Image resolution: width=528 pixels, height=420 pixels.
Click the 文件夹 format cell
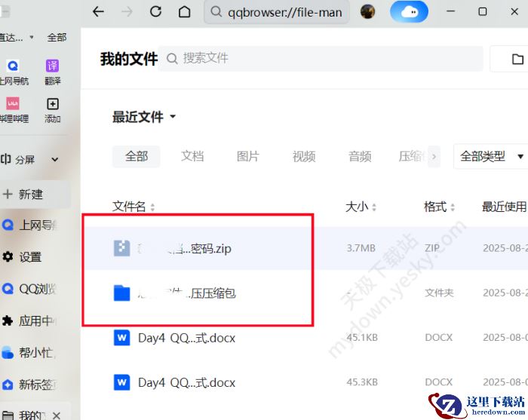[x=439, y=293]
